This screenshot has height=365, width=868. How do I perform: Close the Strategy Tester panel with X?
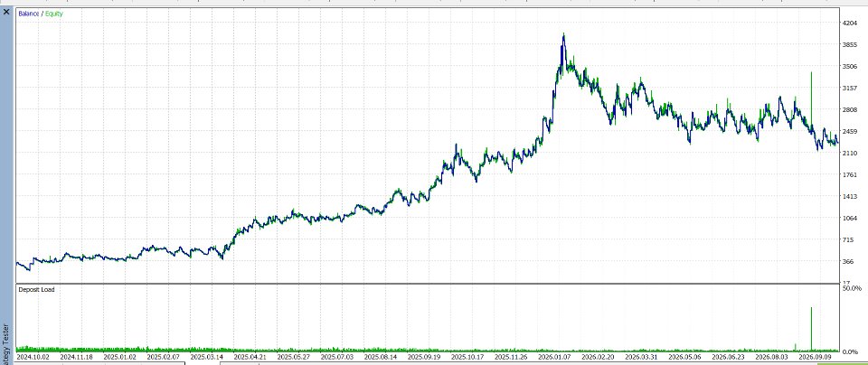click(x=6, y=11)
